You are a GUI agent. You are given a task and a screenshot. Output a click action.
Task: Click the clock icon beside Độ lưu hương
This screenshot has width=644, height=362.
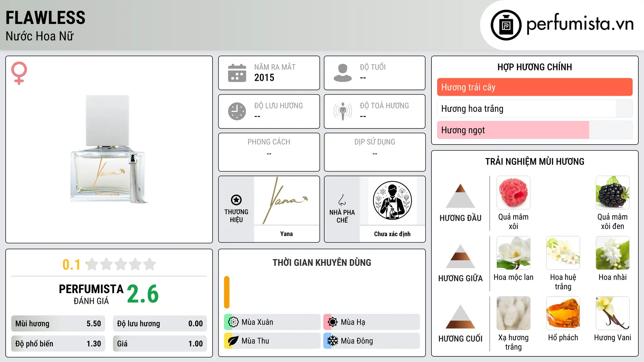[x=237, y=111]
